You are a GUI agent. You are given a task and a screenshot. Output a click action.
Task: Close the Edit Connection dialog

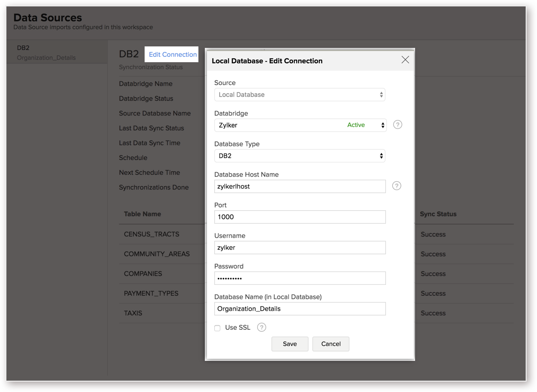pos(405,60)
